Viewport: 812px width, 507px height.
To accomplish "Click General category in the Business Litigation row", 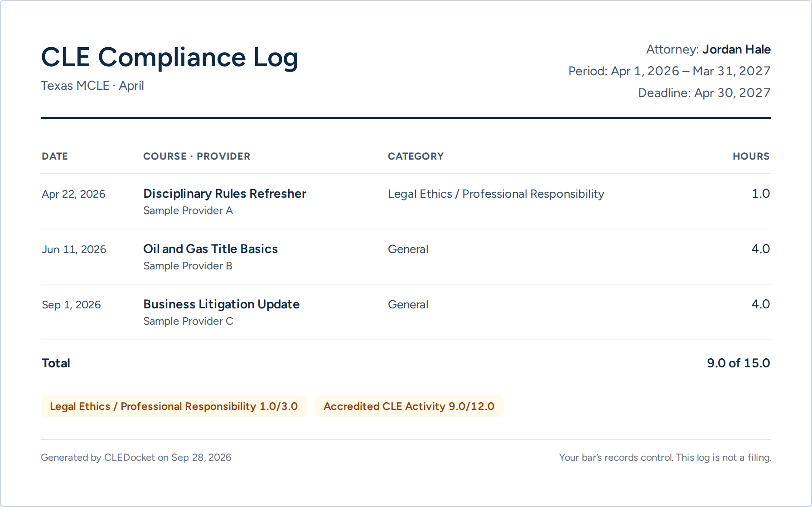I will (x=408, y=305).
